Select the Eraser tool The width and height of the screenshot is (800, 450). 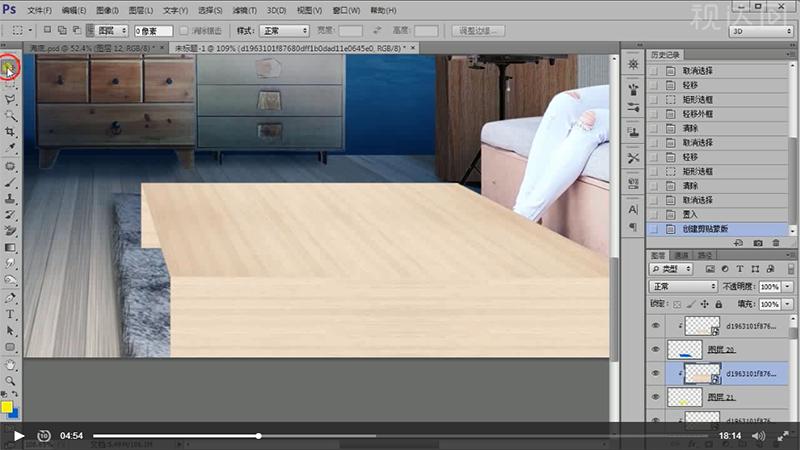pos(10,231)
